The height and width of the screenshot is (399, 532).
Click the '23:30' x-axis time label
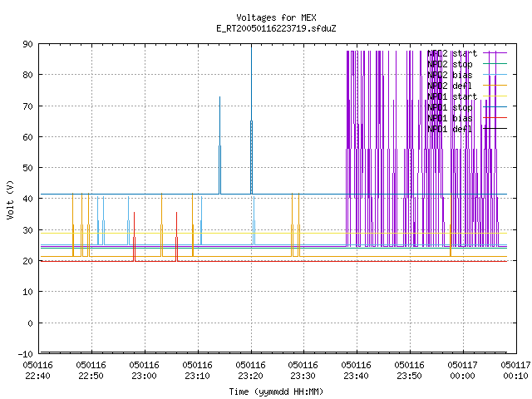(x=303, y=377)
